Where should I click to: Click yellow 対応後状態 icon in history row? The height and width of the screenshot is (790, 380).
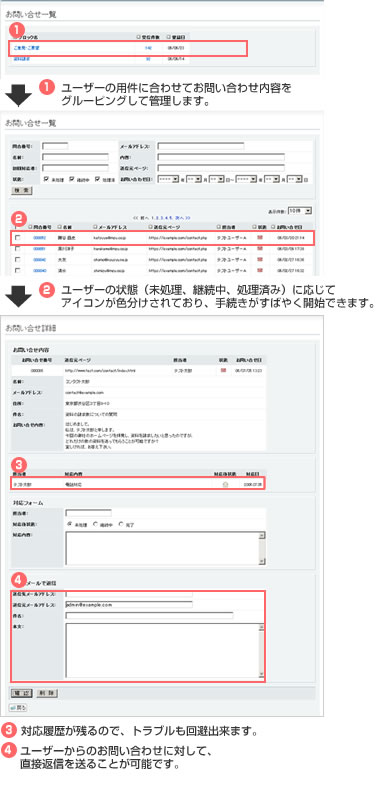point(225,485)
